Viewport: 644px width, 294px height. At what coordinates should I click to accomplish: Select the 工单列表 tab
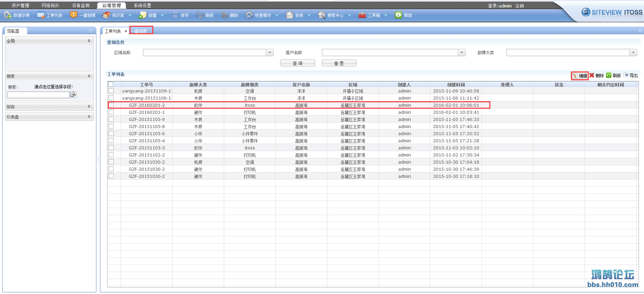pos(113,31)
